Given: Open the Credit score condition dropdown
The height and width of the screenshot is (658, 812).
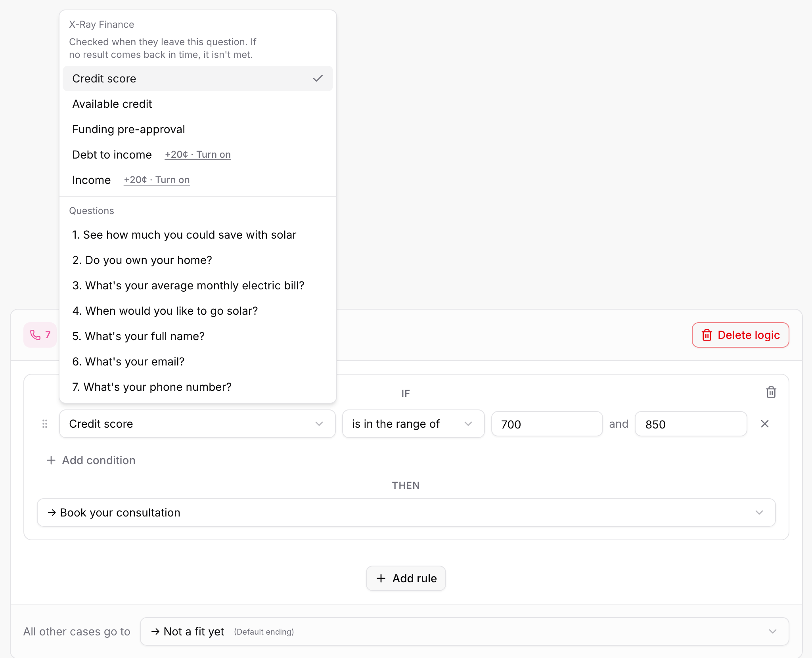Looking at the screenshot, I should (197, 424).
